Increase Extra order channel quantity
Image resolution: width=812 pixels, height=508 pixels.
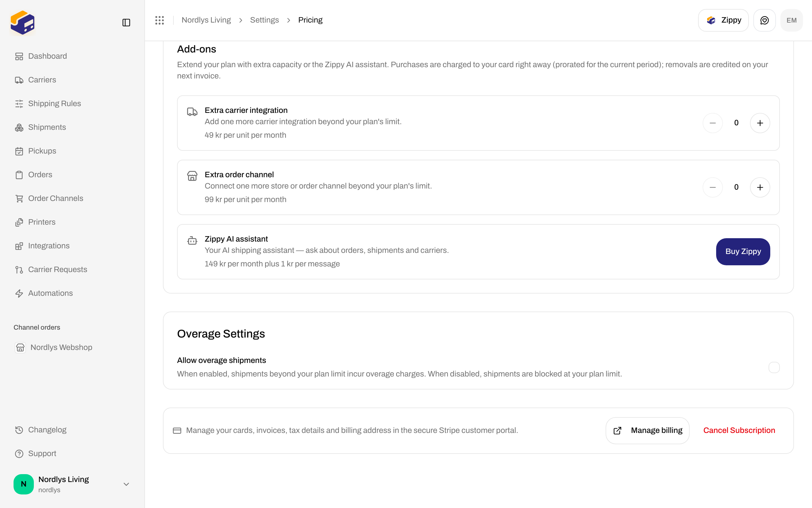[760, 187]
